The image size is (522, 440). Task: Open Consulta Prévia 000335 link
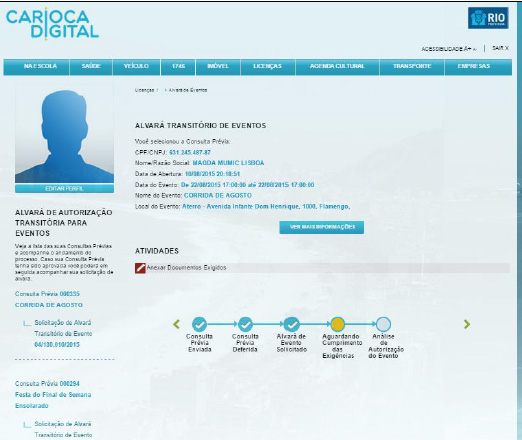pyautogui.click(x=47, y=294)
